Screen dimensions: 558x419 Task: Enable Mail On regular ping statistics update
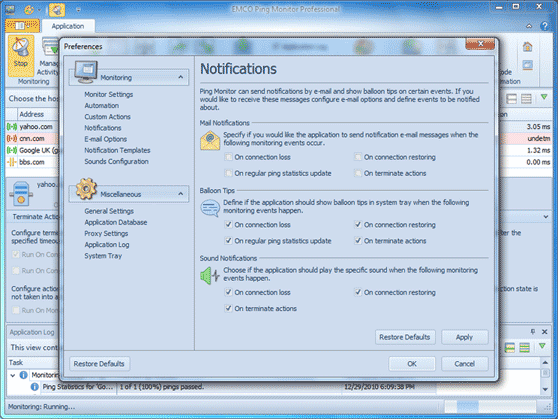pos(228,173)
